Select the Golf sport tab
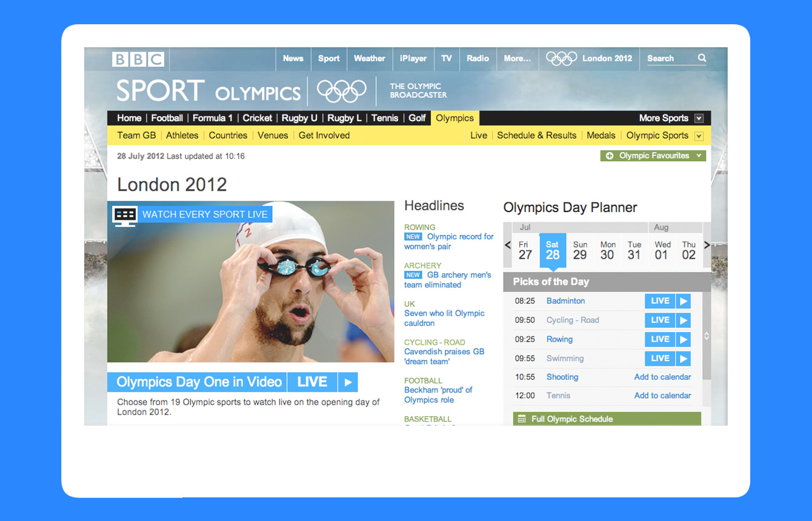The height and width of the screenshot is (521, 812). 417,118
